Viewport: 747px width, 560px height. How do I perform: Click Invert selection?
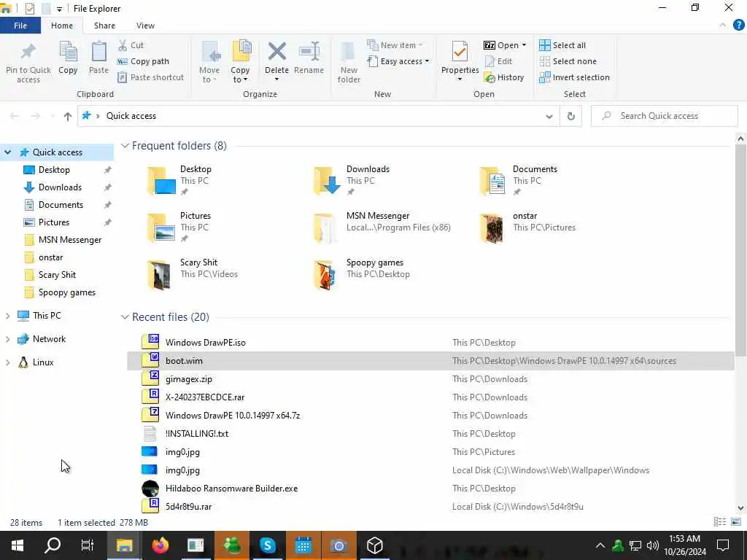(575, 77)
